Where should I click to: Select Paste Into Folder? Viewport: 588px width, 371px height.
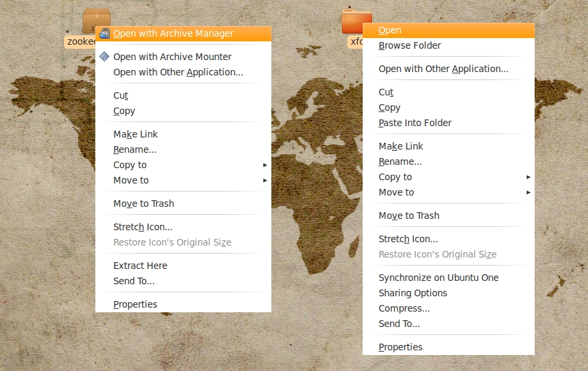415,123
